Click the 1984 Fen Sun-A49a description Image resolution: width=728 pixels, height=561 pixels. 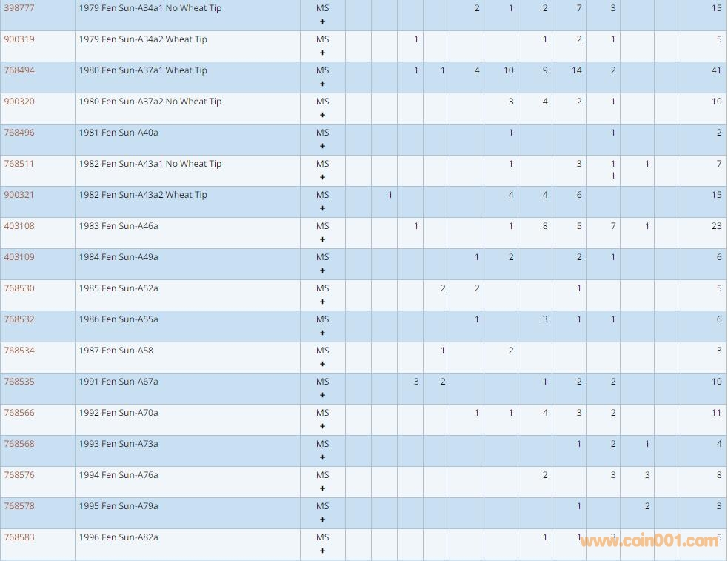pos(118,257)
